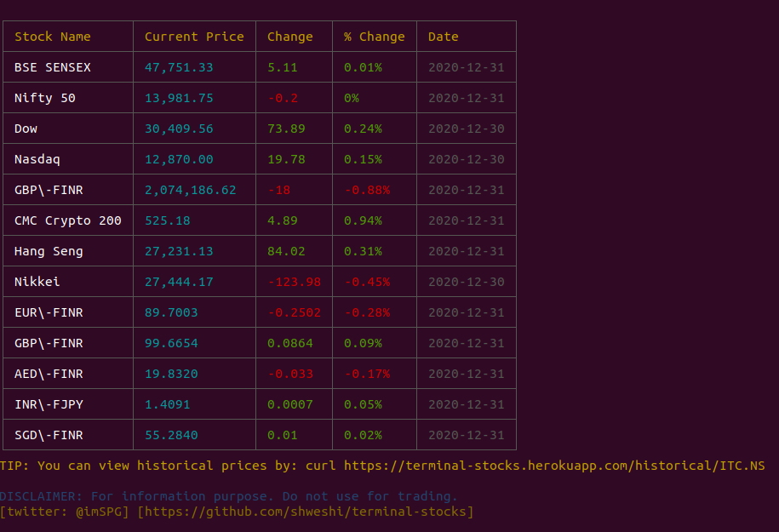Select the Stock Name column header

(x=52, y=37)
